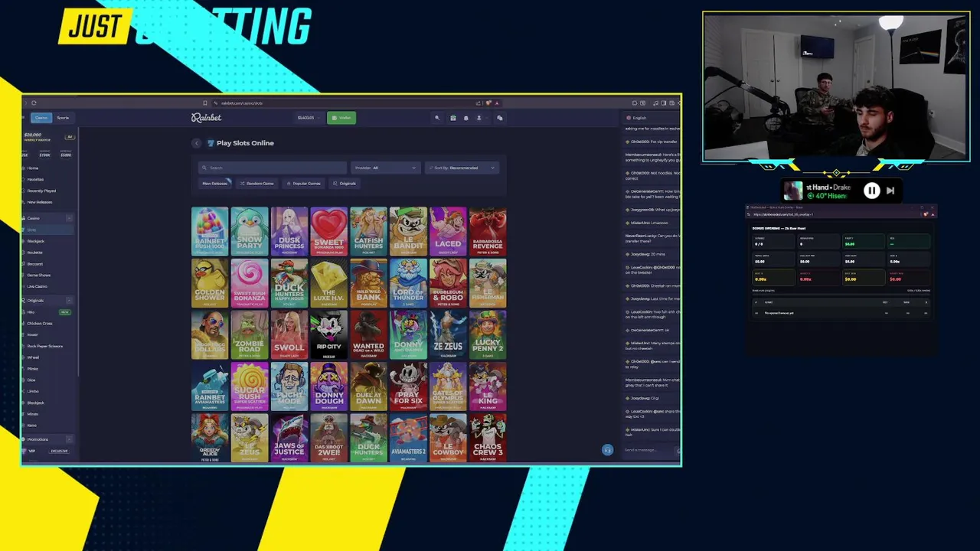Open the Wallet button
Viewport: 980px width, 551px height.
[x=341, y=118]
